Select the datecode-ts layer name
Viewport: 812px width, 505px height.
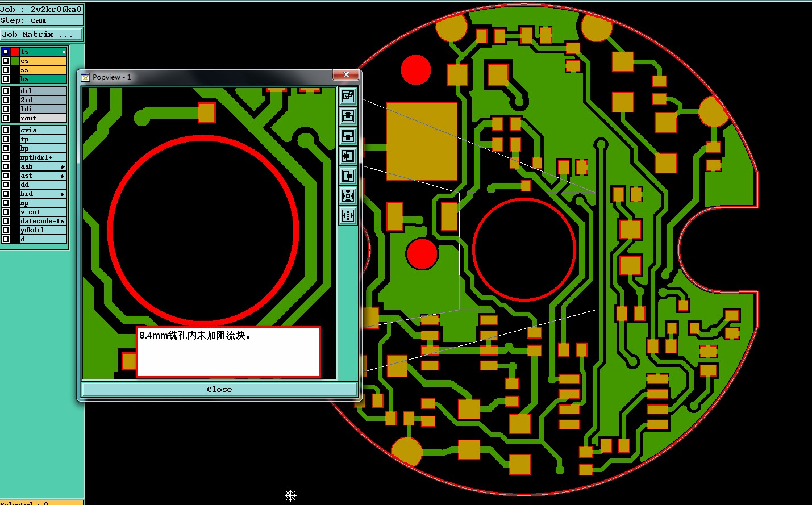click(43, 221)
